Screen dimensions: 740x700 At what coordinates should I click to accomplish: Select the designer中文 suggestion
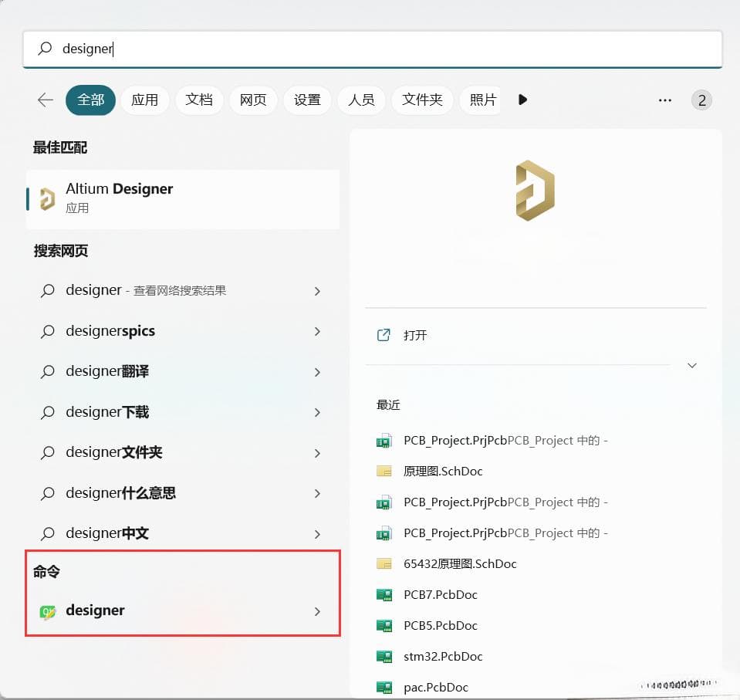coord(183,533)
